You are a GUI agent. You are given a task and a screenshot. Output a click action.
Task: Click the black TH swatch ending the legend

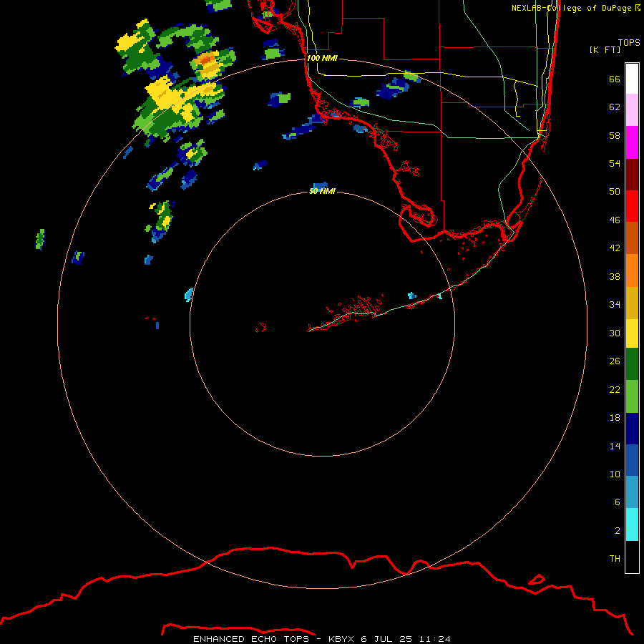pyautogui.click(x=632, y=557)
